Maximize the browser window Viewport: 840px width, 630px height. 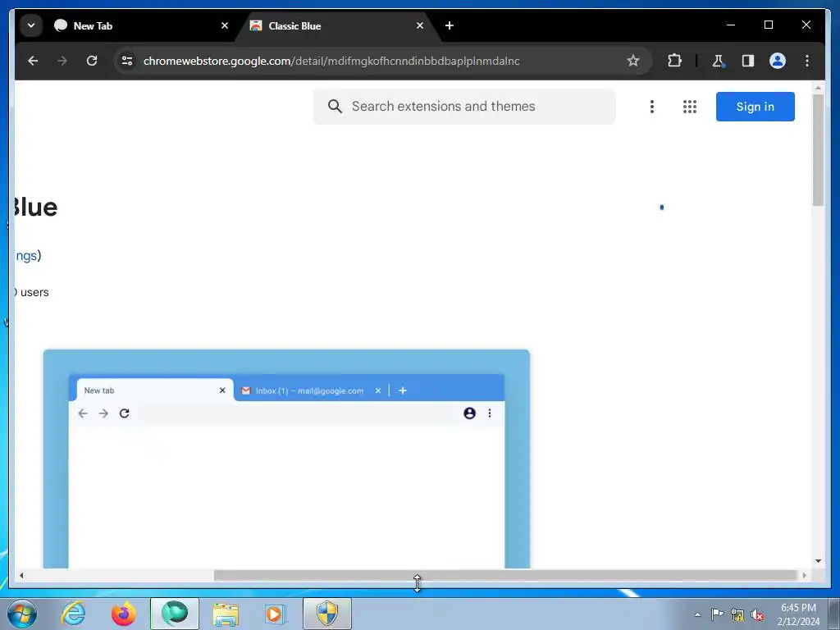768,25
